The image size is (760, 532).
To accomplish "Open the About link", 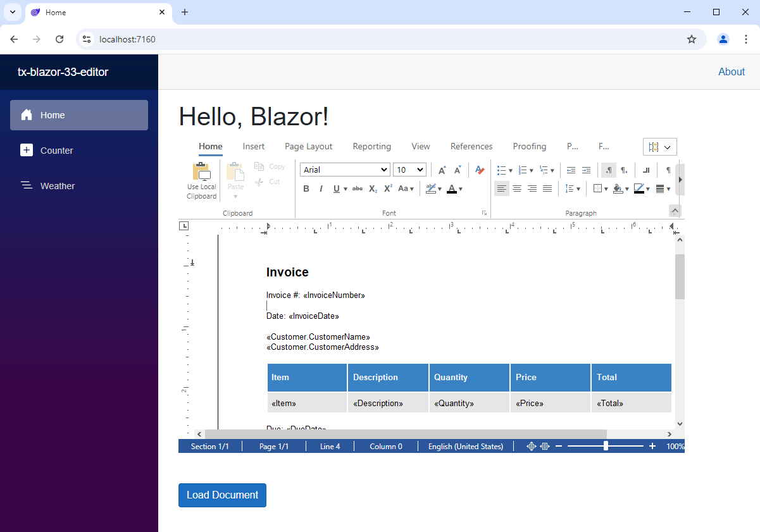I will [x=731, y=71].
